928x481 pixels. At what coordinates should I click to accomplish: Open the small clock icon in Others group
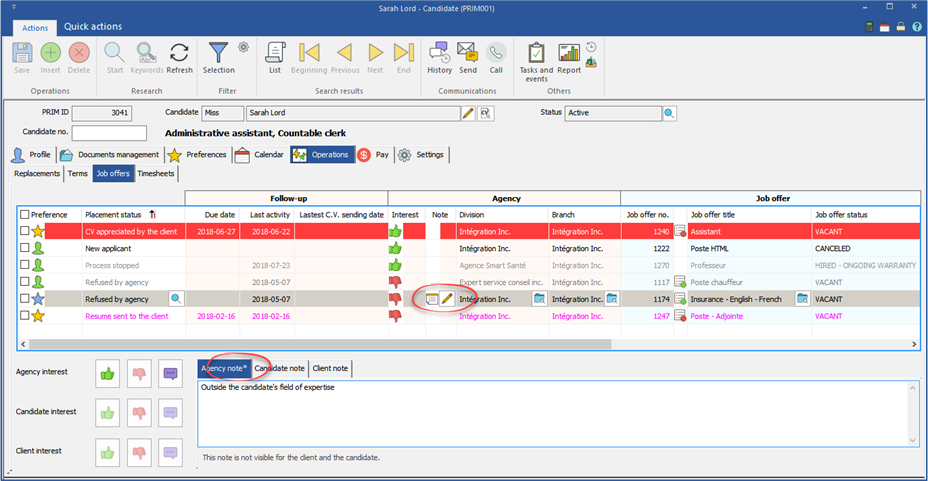coord(591,47)
